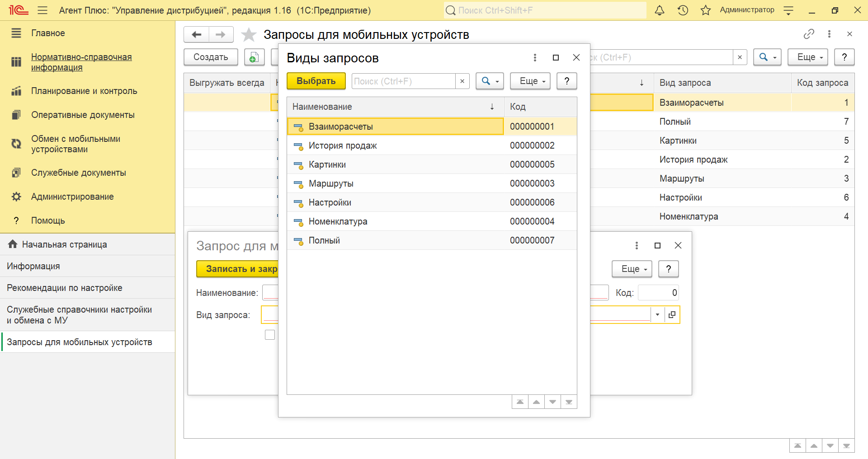
Task: Open Оперативные документы section
Action: 83,115
